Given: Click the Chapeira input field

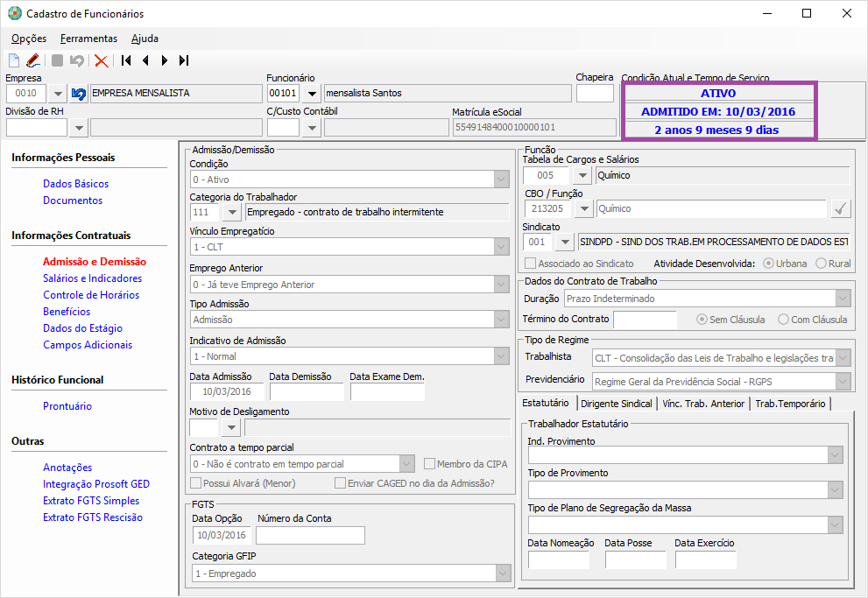Looking at the screenshot, I should (595, 94).
